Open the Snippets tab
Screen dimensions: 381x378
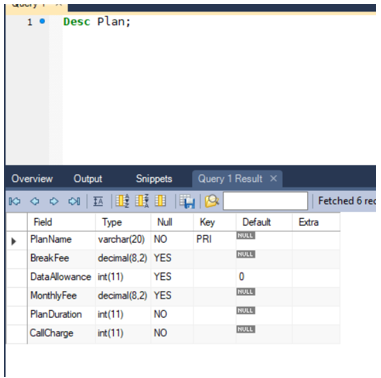click(x=154, y=179)
